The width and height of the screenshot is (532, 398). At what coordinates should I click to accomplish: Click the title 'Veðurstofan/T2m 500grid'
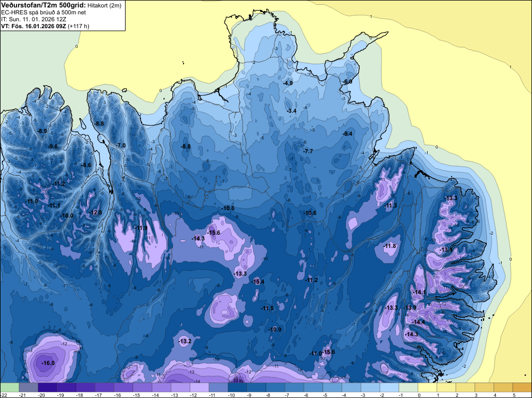(44, 5)
